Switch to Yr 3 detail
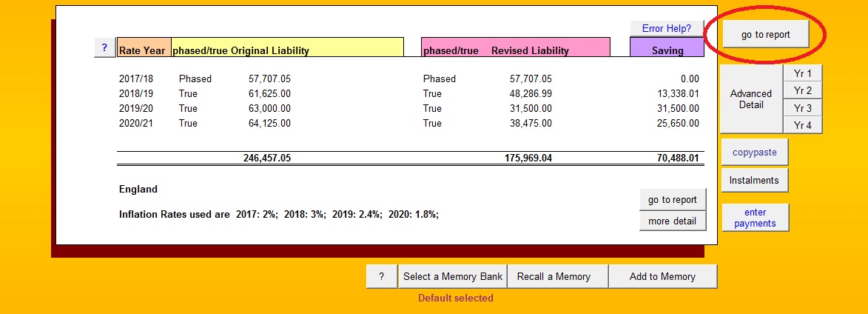 click(802, 108)
